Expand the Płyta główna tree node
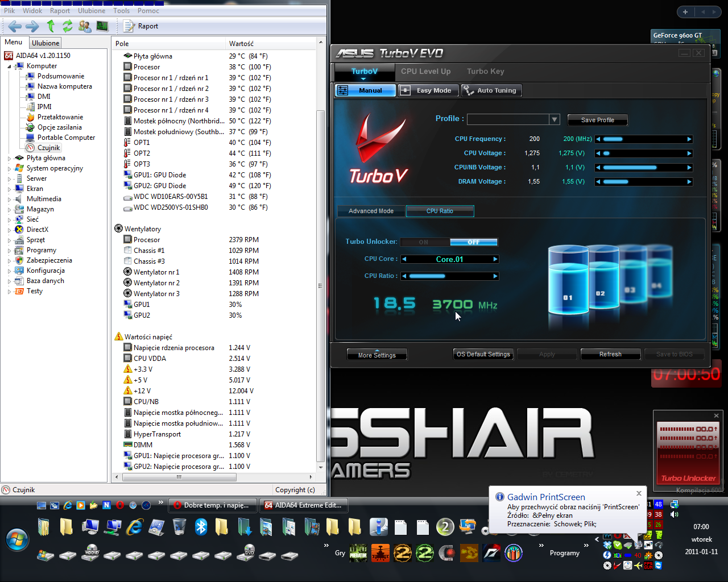728x582 pixels. [10, 159]
